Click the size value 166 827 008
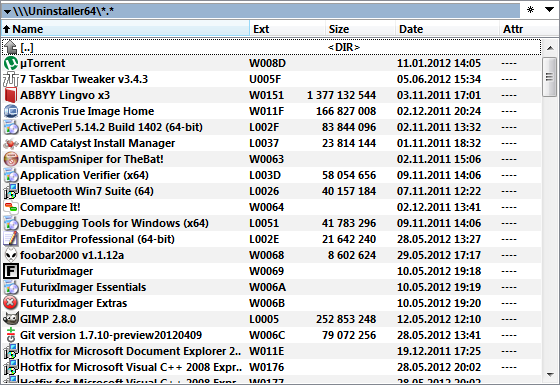 coord(346,111)
